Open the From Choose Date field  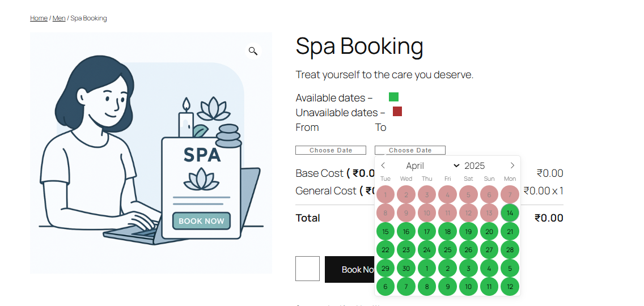[331, 150]
